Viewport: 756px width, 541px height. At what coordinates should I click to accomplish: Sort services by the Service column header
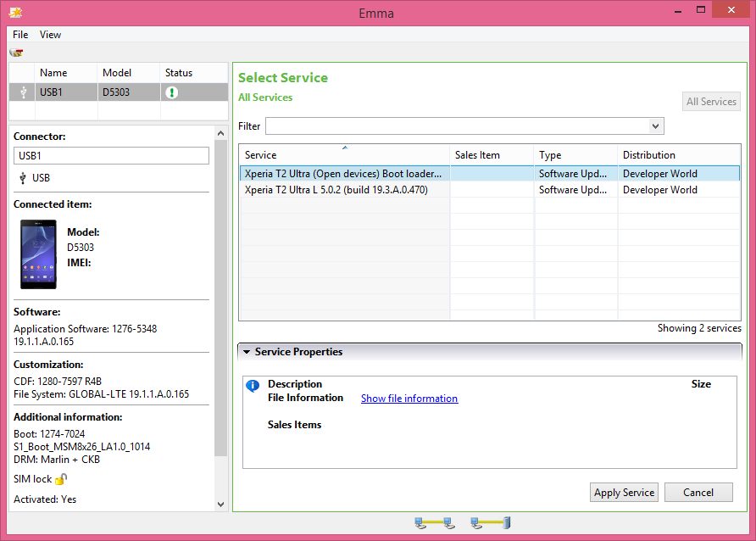click(x=344, y=155)
